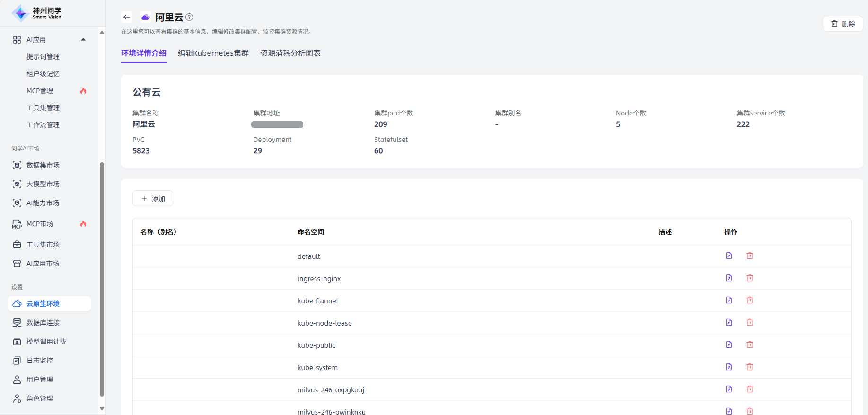Click the 添加 button

point(153,198)
